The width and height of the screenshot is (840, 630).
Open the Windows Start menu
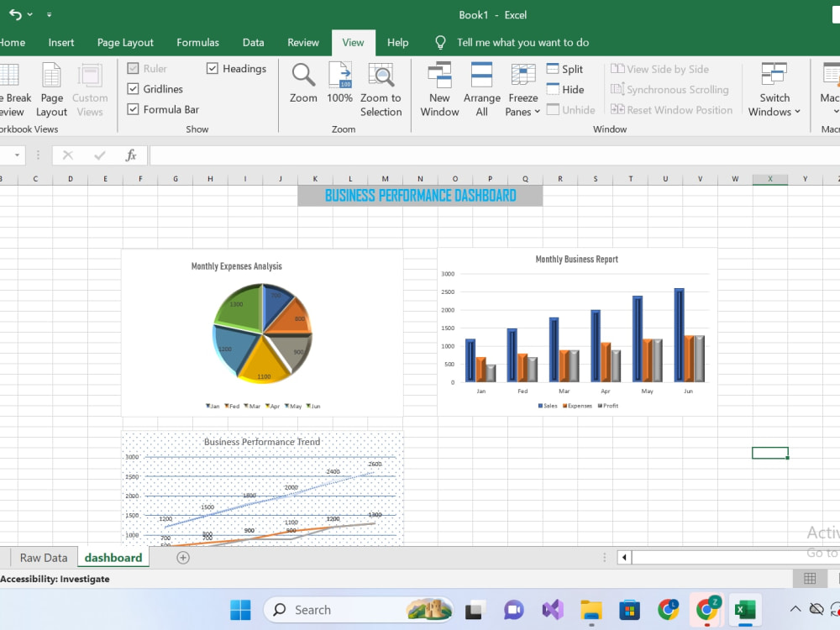tap(240, 610)
